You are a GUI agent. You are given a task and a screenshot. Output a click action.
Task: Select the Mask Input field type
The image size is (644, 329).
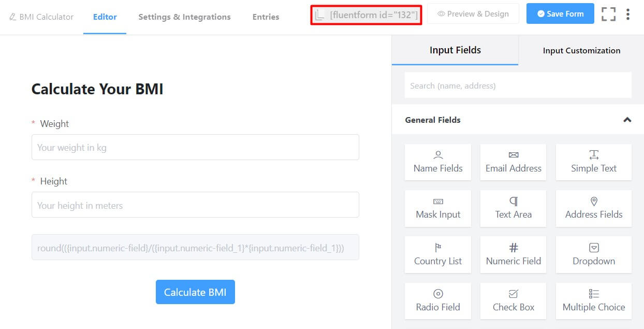437,208
